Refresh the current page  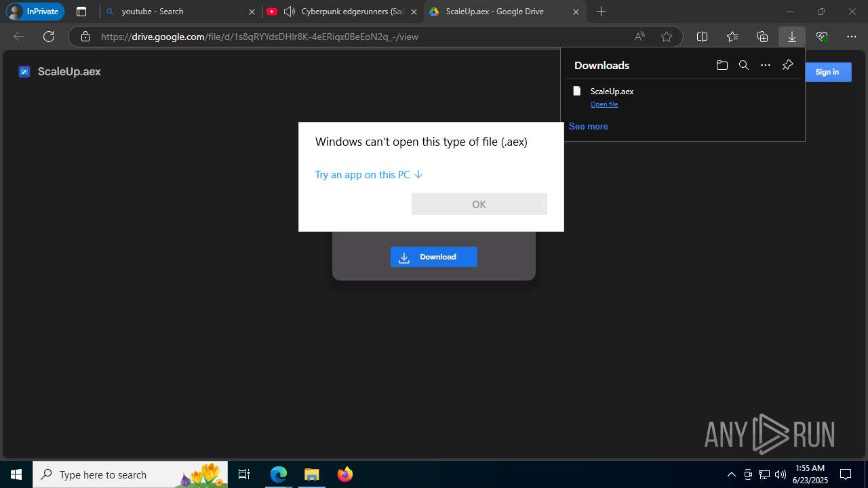click(49, 37)
